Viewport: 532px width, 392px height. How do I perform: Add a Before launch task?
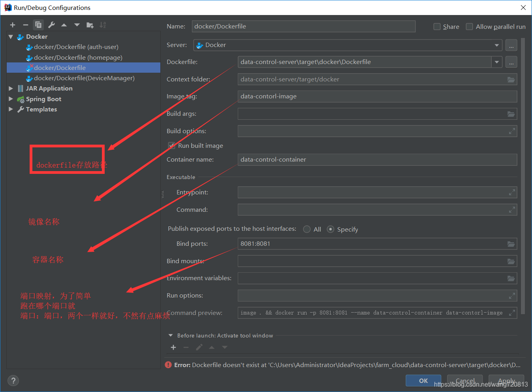pyautogui.click(x=173, y=347)
